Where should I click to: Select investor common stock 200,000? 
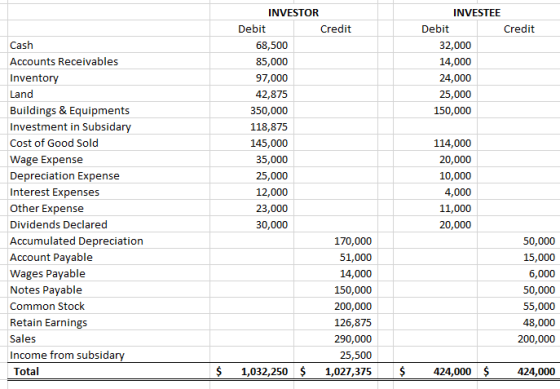tap(353, 306)
